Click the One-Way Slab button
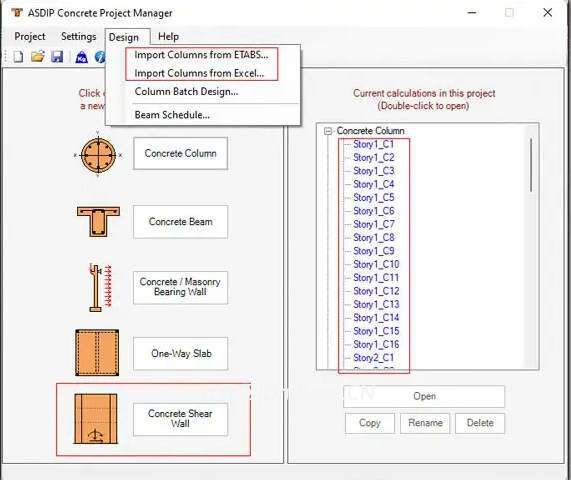571x480 pixels. [x=181, y=354]
